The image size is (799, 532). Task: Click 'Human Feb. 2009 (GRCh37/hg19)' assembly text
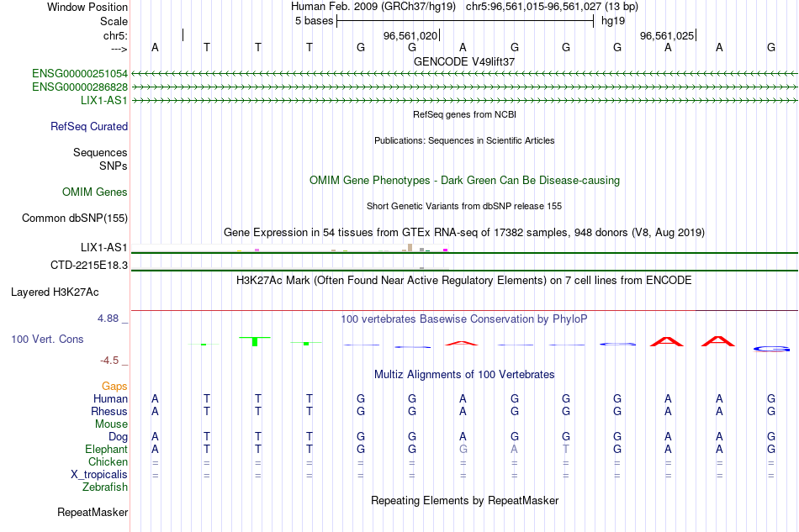click(x=374, y=7)
